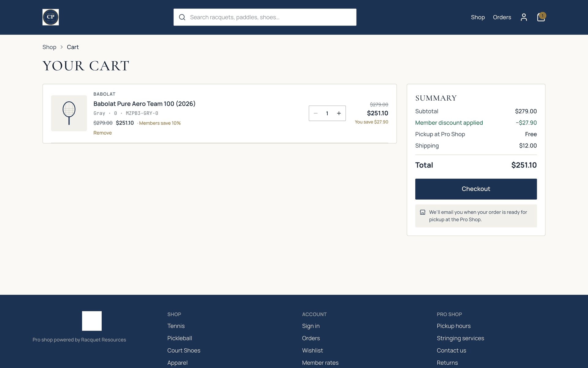The width and height of the screenshot is (588, 368).
Task: Open the shopping bag cart icon
Action: [541, 17]
